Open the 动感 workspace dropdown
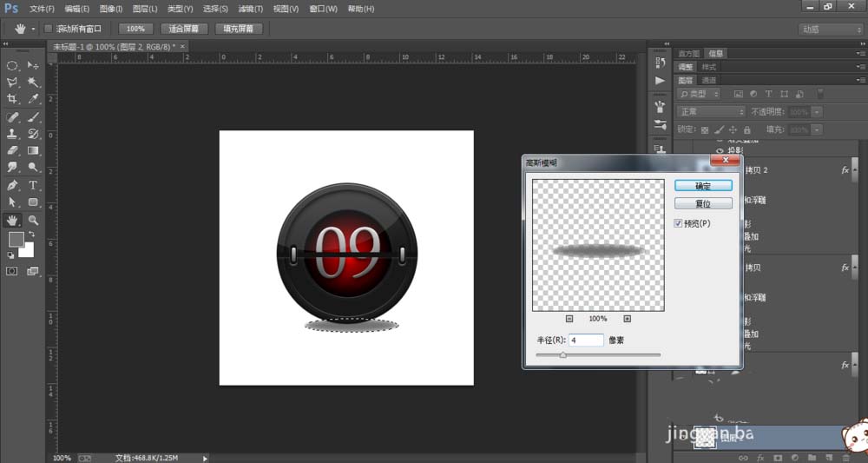868x463 pixels. pyautogui.click(x=829, y=29)
